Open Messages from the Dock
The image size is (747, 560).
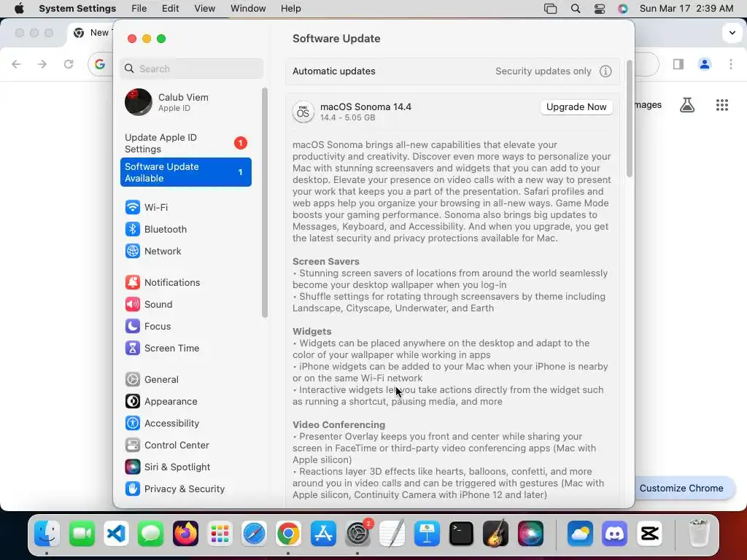click(151, 533)
